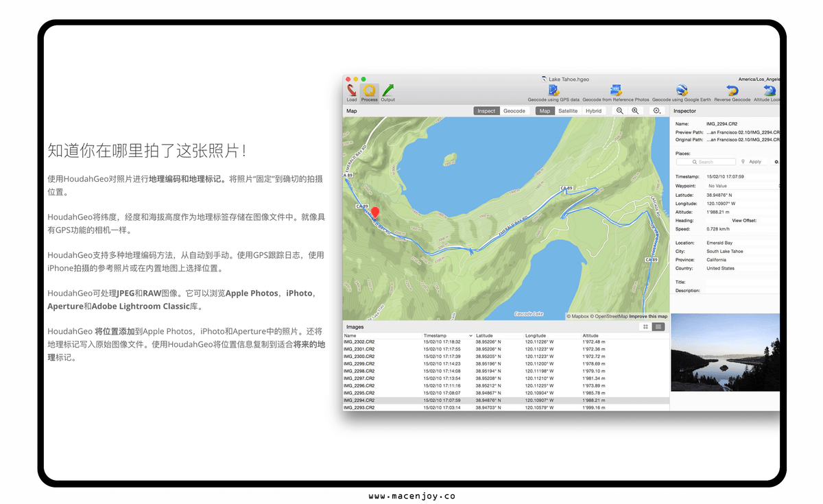
Task: Select row IMG_2295.CR2
Action: tap(505, 393)
